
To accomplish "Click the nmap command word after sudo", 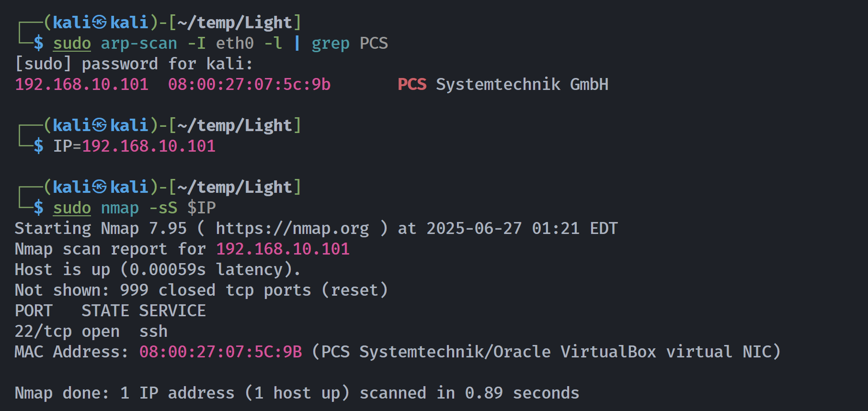I will (120, 208).
